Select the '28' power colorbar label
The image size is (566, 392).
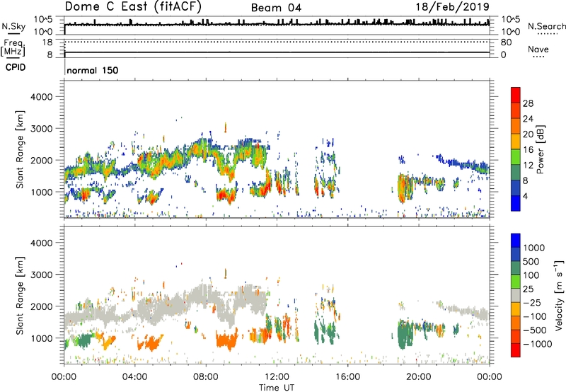[x=528, y=103]
